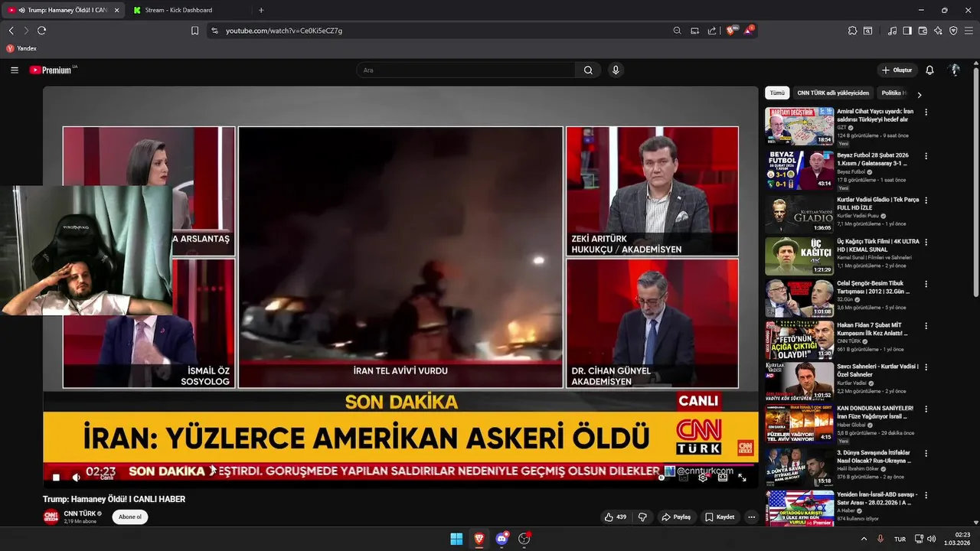Screen dimensions: 980x551
Task: Open options for KAN DONDURAN SANİYELER video
Action: (926, 409)
